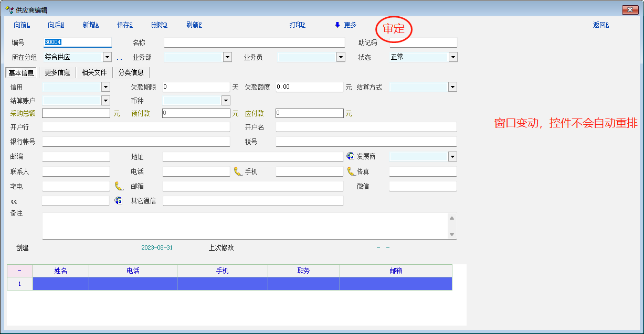Click the 返回 button
This screenshot has height=334, width=644.
click(x=600, y=25)
